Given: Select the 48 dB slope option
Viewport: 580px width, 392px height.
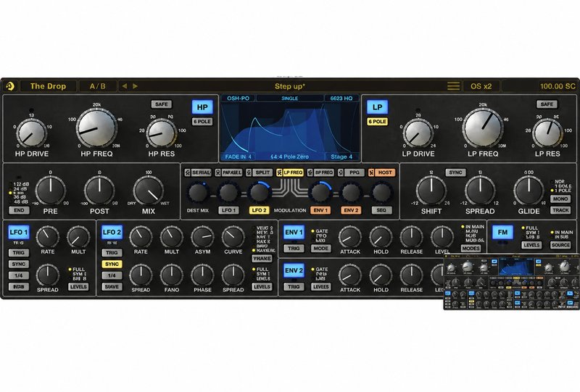Looking at the screenshot, I should [x=19, y=202].
